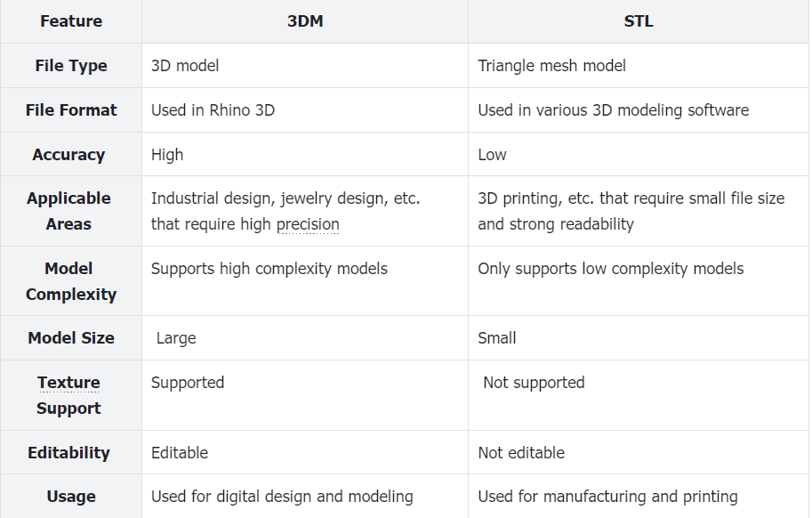Click the "File Type" row label
The width and height of the screenshot is (812, 518).
(x=71, y=66)
